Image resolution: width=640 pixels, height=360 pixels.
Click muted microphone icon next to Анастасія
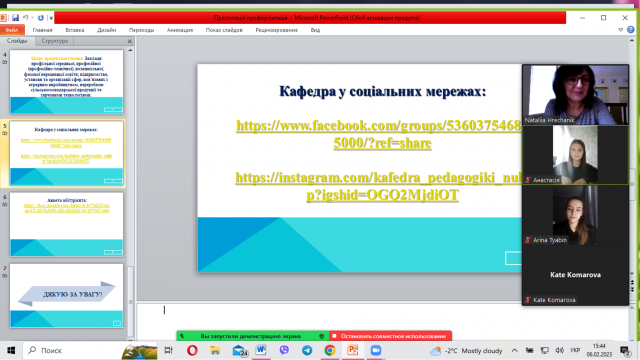point(528,180)
